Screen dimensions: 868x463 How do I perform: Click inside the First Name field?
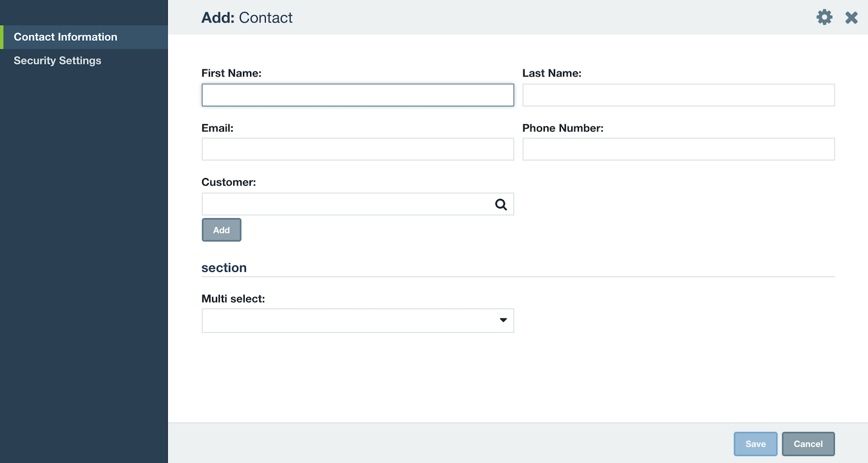point(358,94)
